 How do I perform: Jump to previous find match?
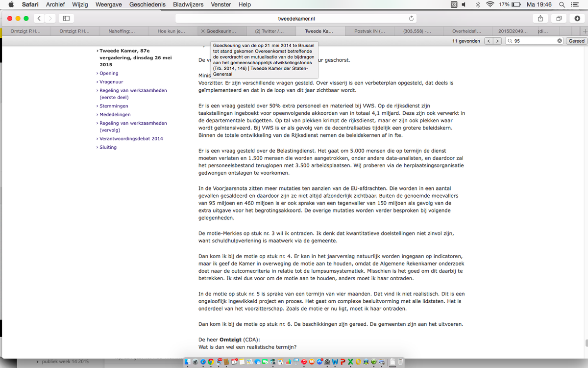click(489, 41)
